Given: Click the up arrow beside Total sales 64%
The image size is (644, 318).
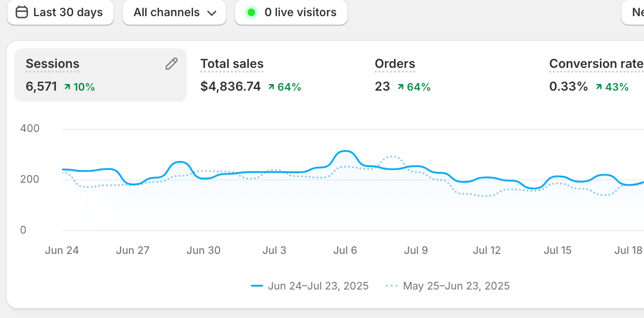Looking at the screenshot, I should click(271, 87).
